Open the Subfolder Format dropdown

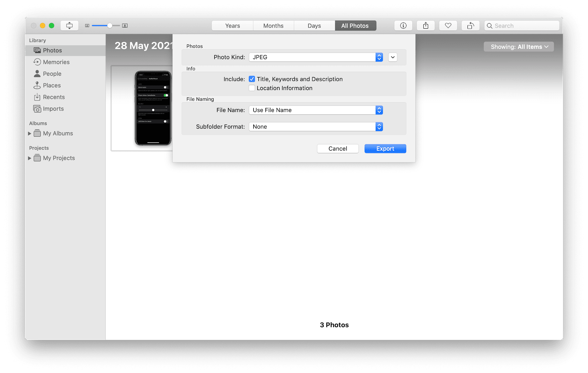(x=316, y=127)
